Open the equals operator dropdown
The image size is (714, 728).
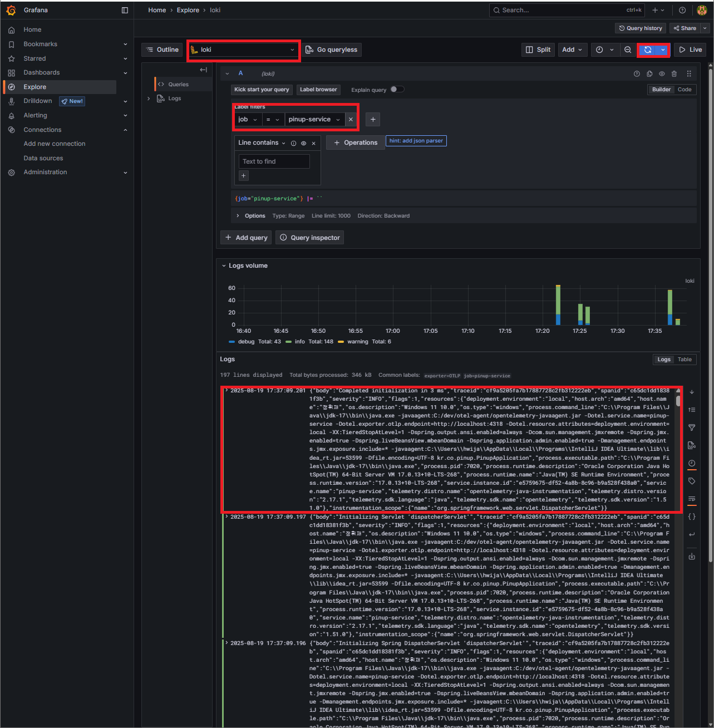[x=273, y=119]
